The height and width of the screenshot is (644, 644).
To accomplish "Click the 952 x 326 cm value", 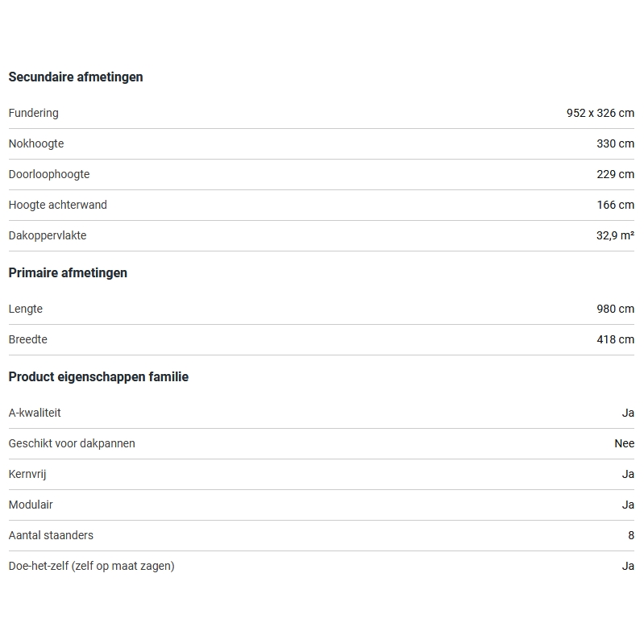I will pyautogui.click(x=600, y=114).
